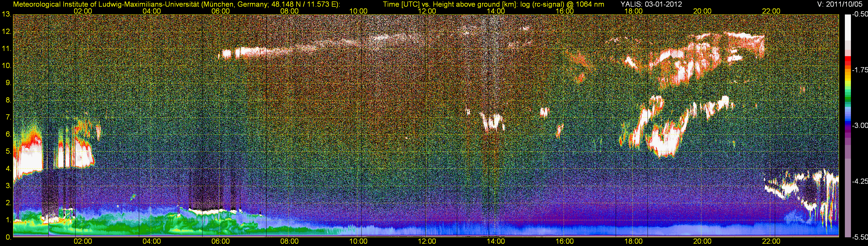
Task: Click the 12:00 label on the bottom time axis
Action: (427, 241)
